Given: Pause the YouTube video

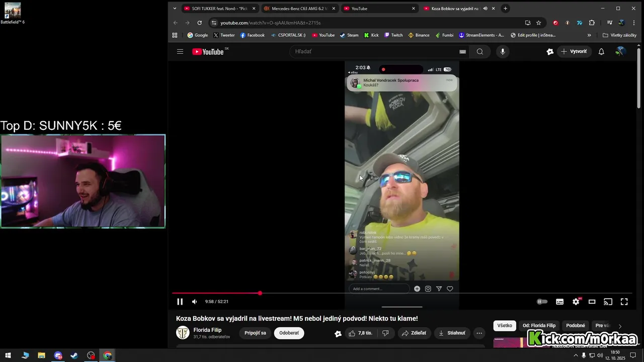Looking at the screenshot, I should (x=180, y=302).
